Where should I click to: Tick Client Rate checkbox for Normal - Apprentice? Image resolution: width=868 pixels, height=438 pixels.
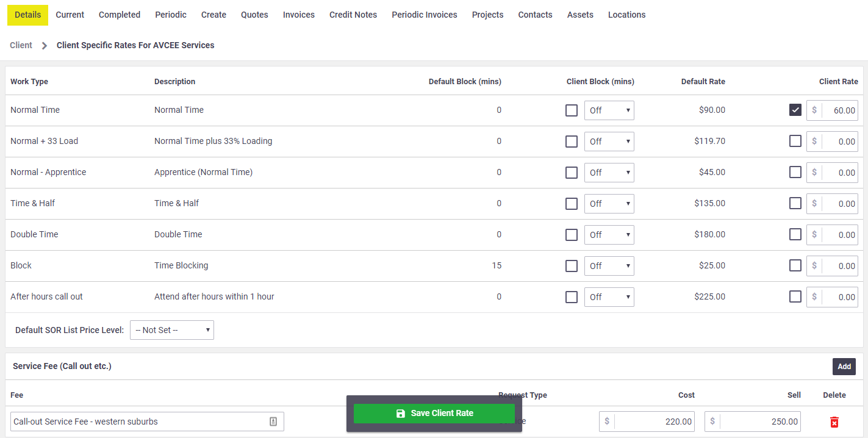click(795, 172)
